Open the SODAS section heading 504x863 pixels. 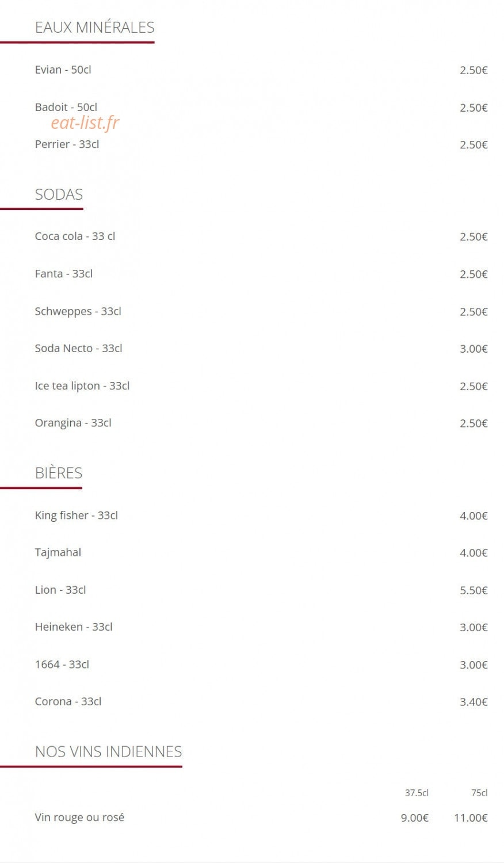click(x=59, y=194)
